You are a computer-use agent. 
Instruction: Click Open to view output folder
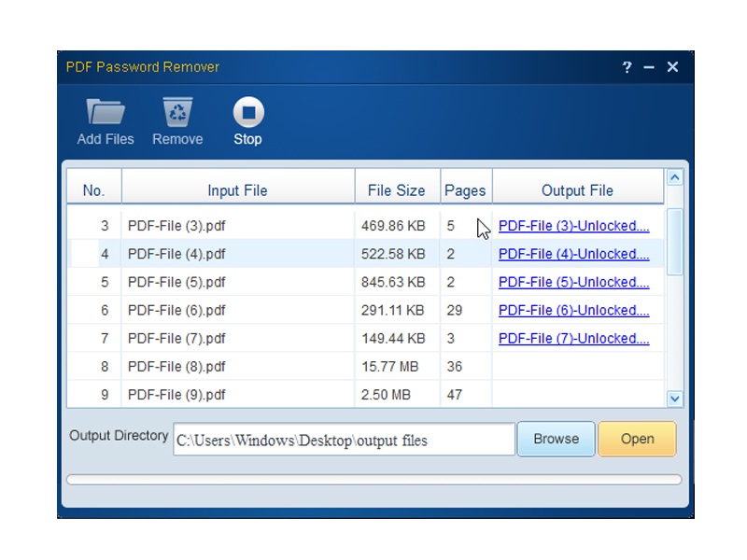tap(637, 439)
